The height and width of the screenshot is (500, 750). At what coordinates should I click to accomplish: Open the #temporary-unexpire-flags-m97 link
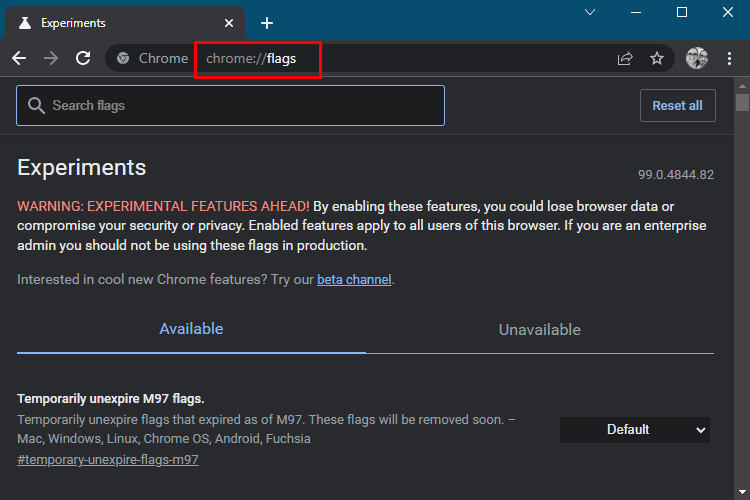(108, 460)
